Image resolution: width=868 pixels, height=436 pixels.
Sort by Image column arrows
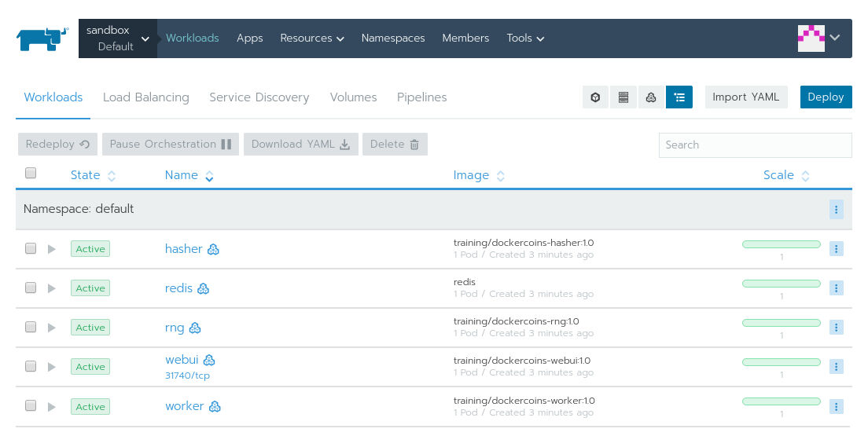click(x=500, y=176)
